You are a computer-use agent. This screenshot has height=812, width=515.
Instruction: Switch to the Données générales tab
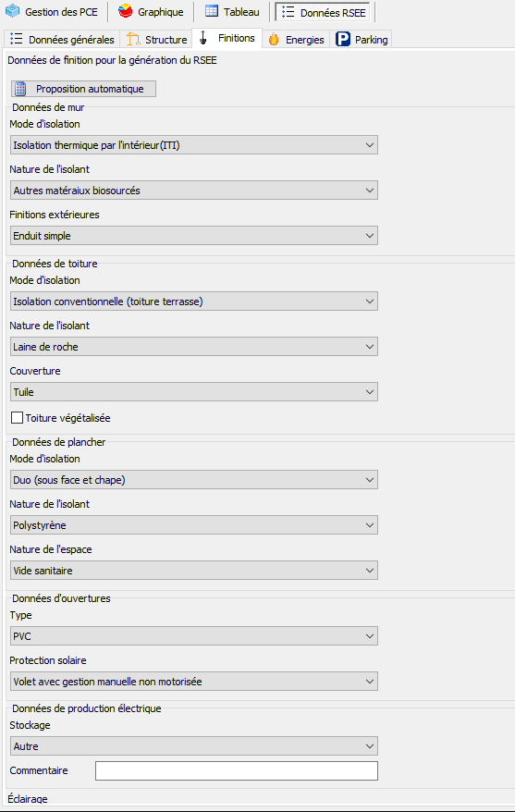pos(63,40)
